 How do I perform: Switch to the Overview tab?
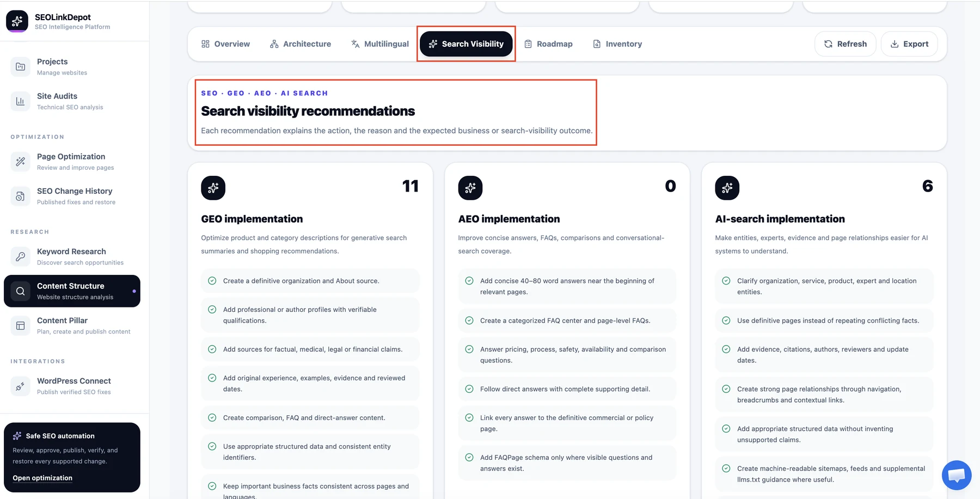click(x=225, y=44)
